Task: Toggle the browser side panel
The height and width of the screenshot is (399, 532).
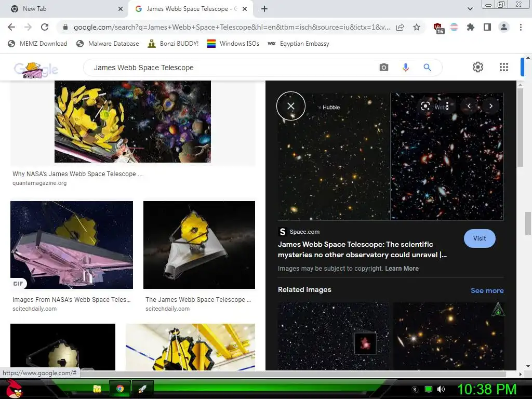Action: tap(487, 27)
